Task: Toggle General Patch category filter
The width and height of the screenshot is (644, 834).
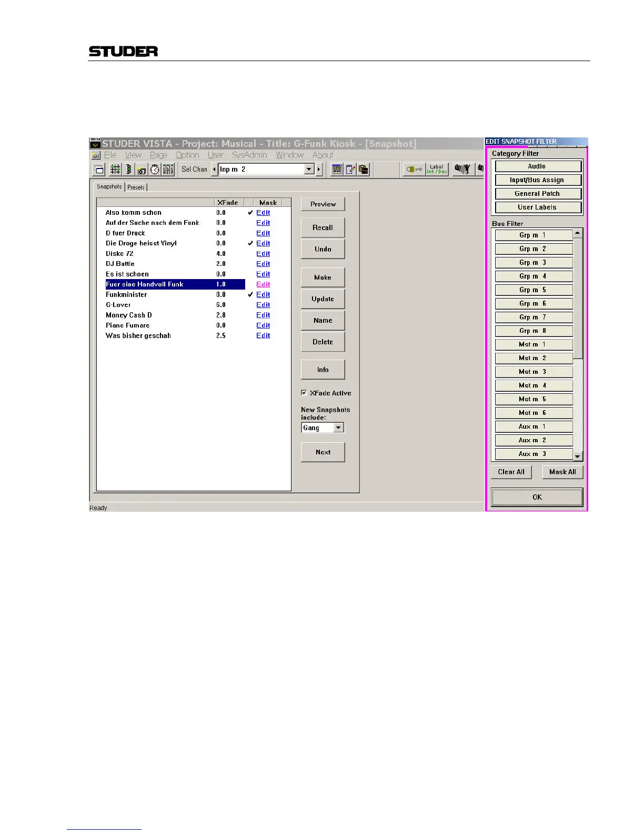Action: pyautogui.click(x=538, y=194)
